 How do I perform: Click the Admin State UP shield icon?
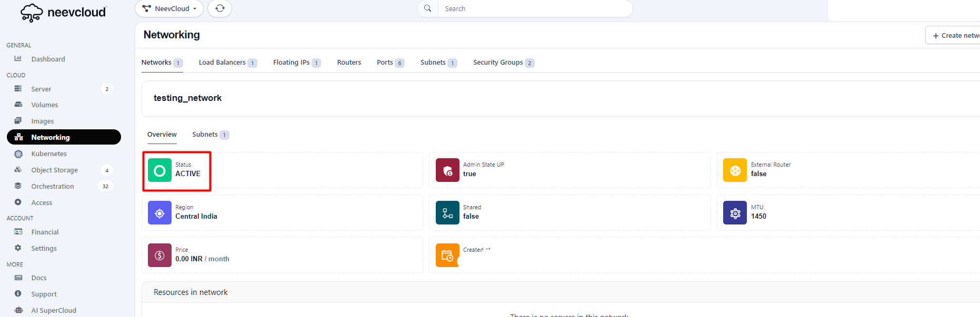tap(447, 170)
